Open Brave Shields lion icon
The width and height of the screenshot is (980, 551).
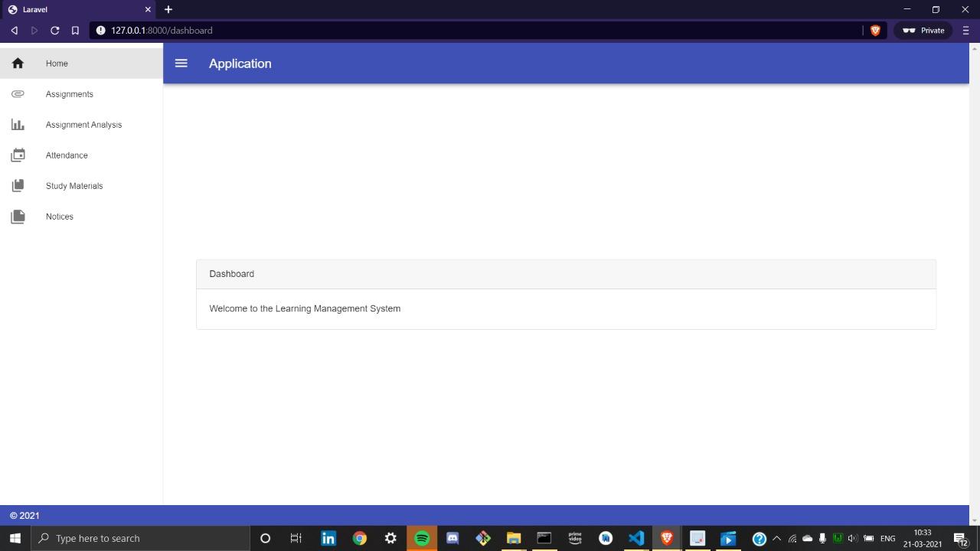pos(875,31)
